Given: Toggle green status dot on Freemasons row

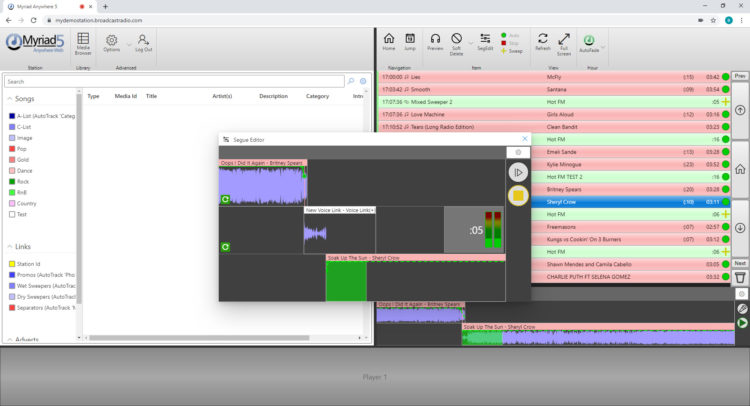Looking at the screenshot, I should coord(726,227).
